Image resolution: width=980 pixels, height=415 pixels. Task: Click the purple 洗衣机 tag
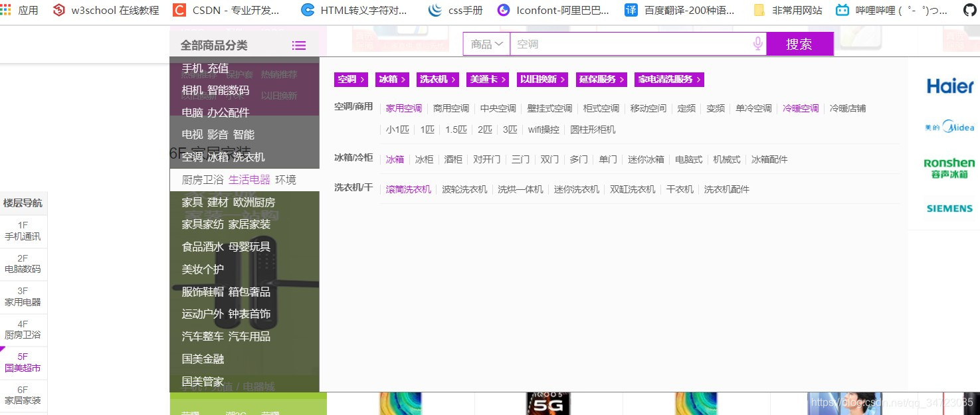coord(438,80)
